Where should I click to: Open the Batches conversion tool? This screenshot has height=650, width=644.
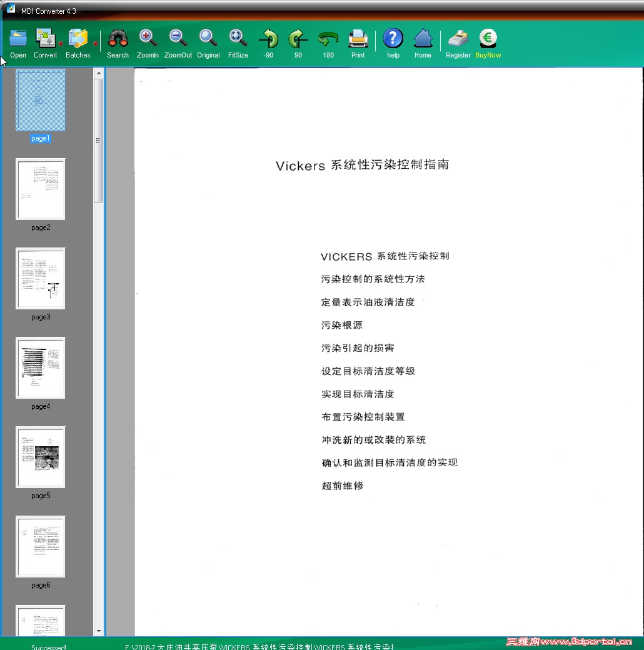point(78,38)
